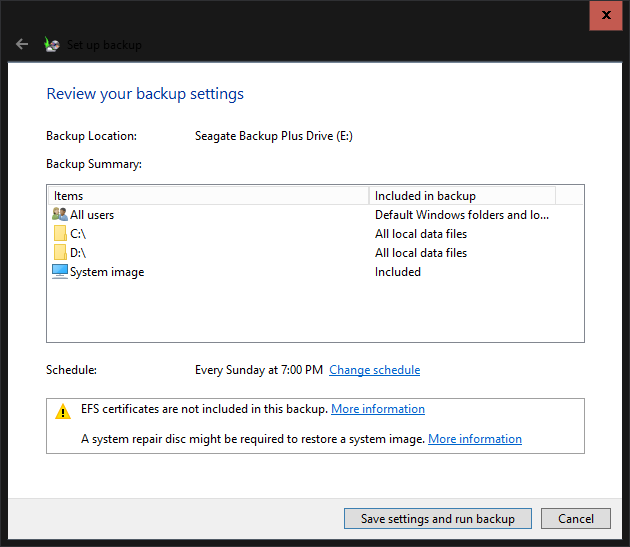Click the System image monitor icon
This screenshot has height=547, width=630.
coord(59,271)
